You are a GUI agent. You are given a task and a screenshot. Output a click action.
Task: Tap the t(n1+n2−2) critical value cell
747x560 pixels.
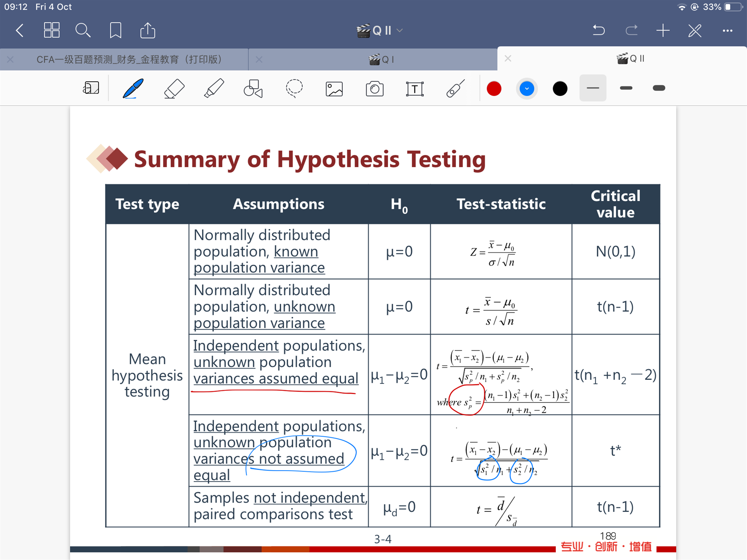point(616,376)
